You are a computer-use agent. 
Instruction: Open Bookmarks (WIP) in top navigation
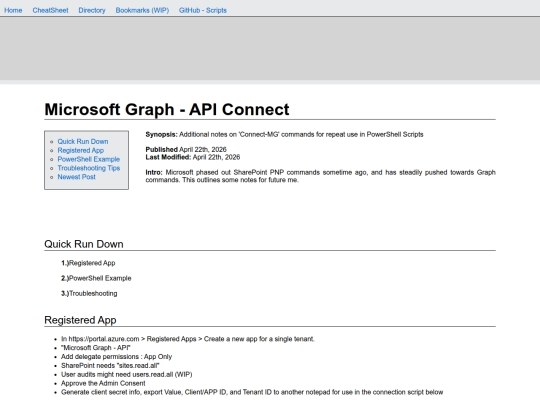[142, 10]
